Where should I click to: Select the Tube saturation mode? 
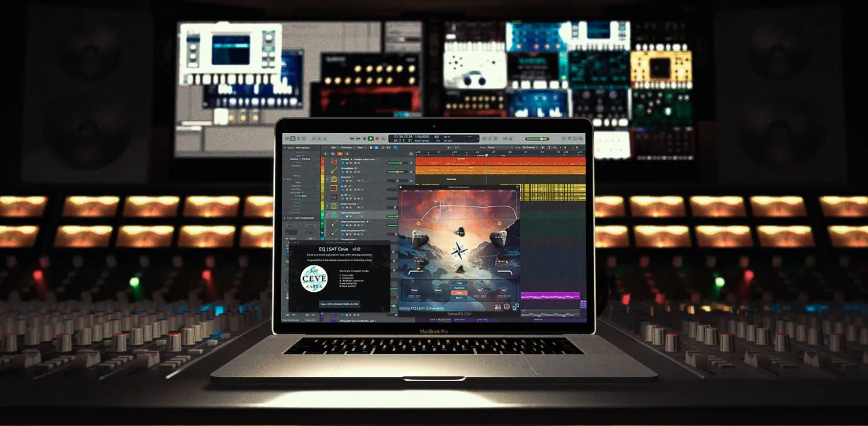tap(459, 283)
